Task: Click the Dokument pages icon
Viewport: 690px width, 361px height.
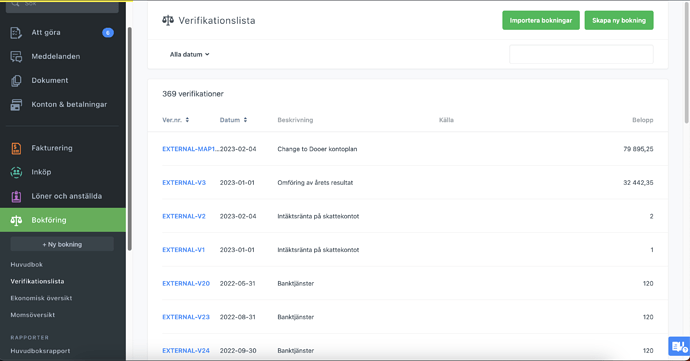Action: [16, 81]
